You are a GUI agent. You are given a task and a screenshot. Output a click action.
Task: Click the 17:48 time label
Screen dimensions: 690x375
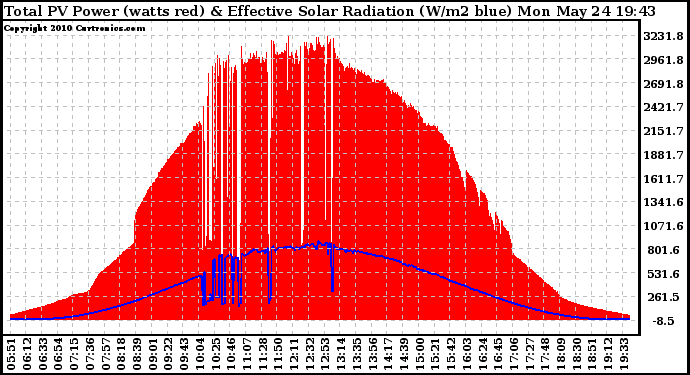click(545, 354)
